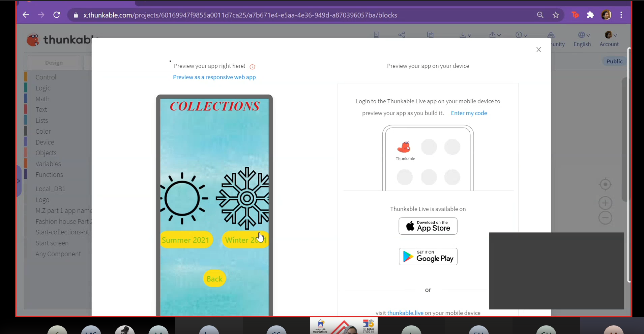Open the Community link
This screenshot has width=644, height=334.
click(558, 39)
